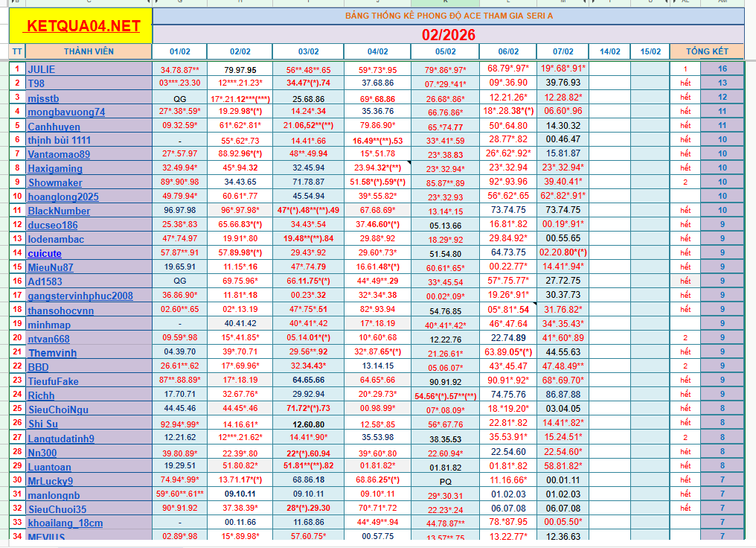Open member link MrLucky9
The image size is (756, 548).
click(50, 481)
